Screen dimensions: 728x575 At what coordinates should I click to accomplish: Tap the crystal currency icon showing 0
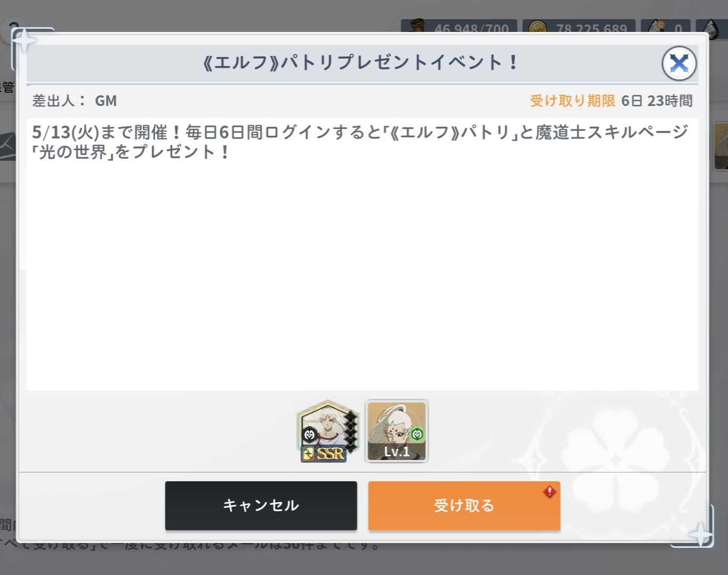click(657, 27)
